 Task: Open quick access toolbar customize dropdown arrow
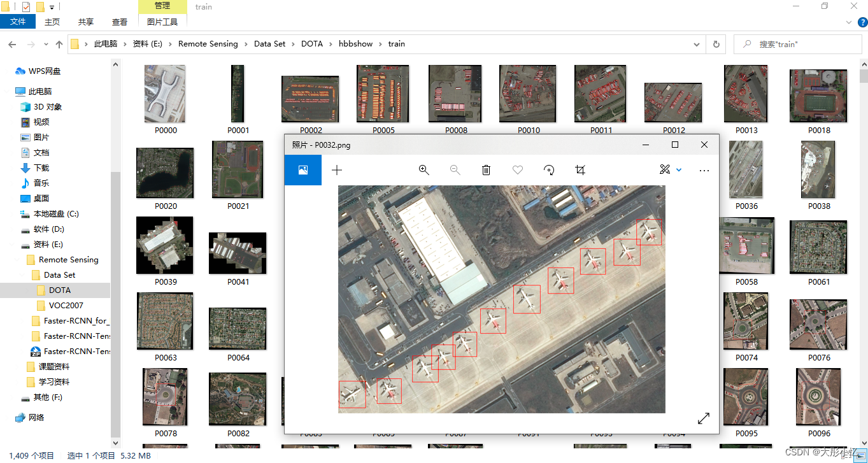coord(52,7)
